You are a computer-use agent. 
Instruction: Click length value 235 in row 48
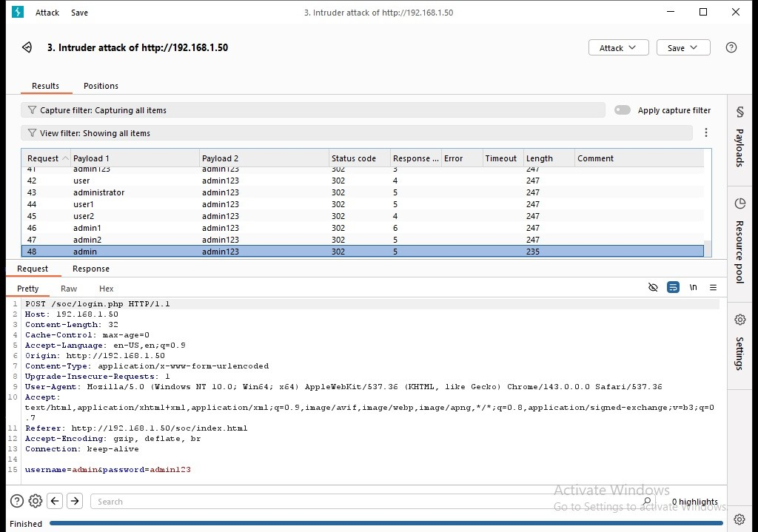point(533,252)
